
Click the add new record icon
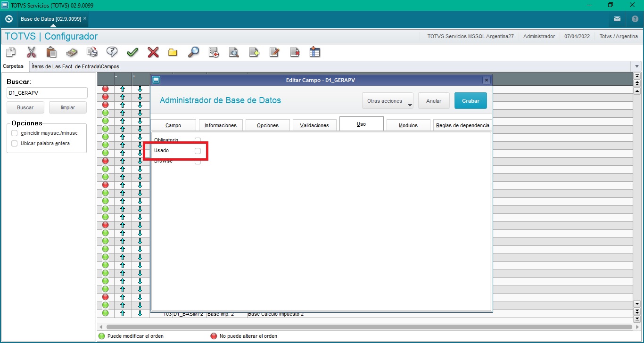point(254,52)
